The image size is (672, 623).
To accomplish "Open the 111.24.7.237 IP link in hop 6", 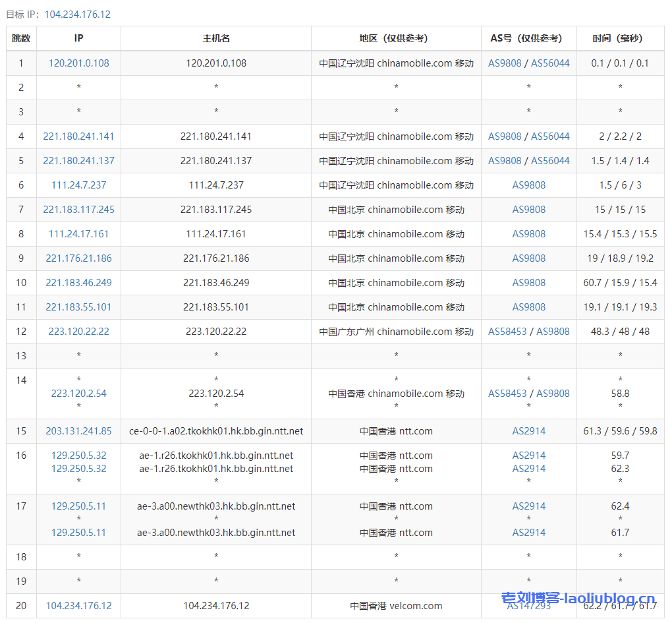I will 79,185.
